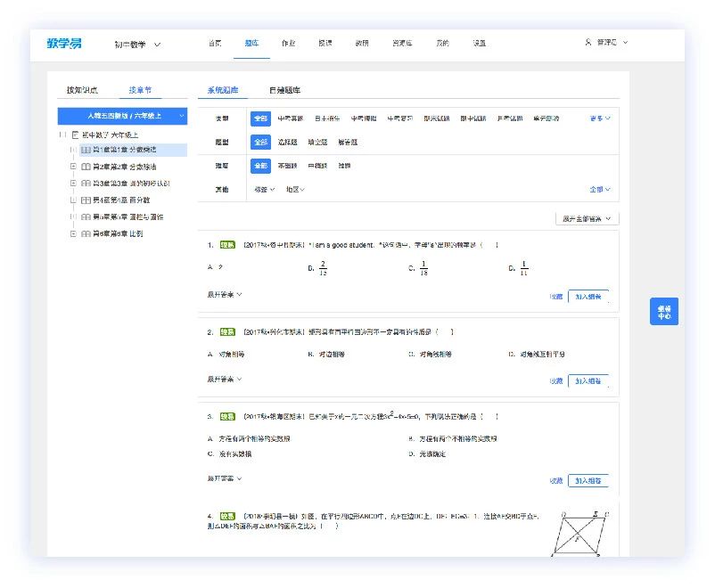Click 加入组卷 for question 1

pos(589,294)
